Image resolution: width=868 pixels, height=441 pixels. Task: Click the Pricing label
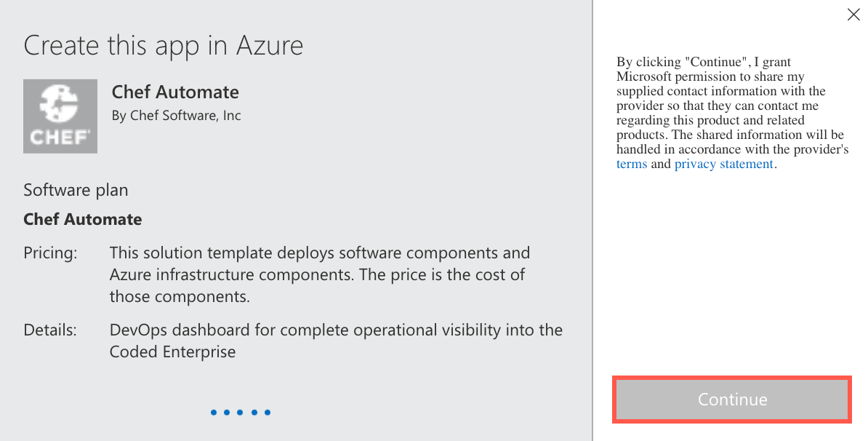50,253
